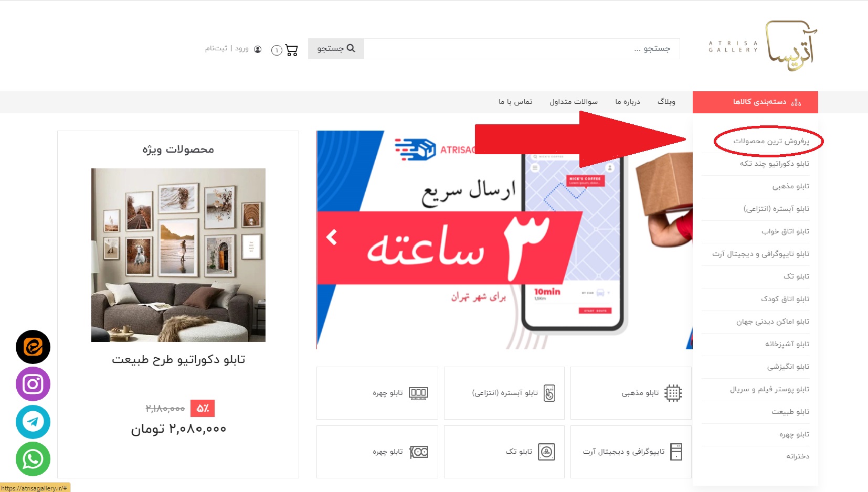Expand the دسته‌بندی کالاها category menu

pyautogui.click(x=755, y=102)
